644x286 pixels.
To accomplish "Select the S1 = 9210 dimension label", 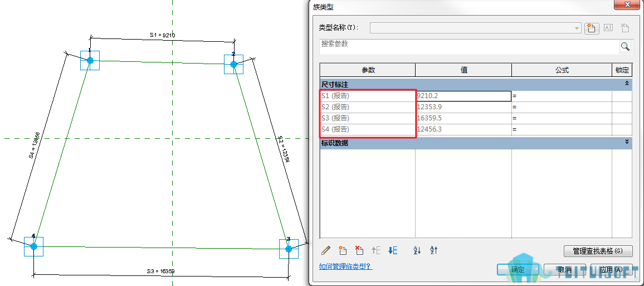I will (x=163, y=35).
